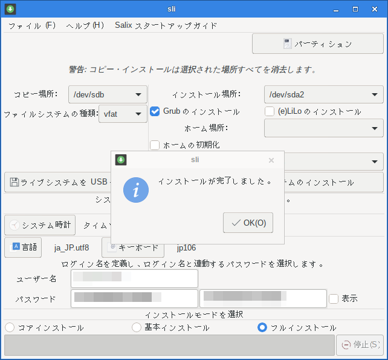Image resolution: width=388 pixels, height=360 pixels.
Task: Click the 停止(S) button
Action: point(360,345)
